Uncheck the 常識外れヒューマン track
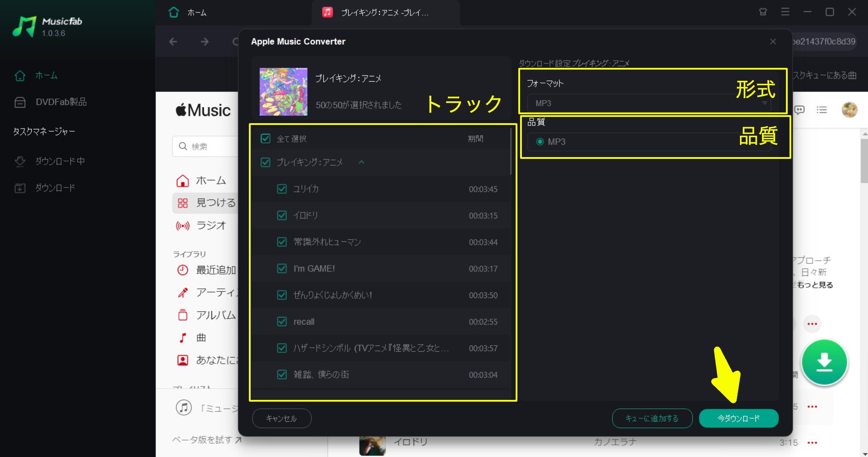The image size is (868, 457). (x=282, y=242)
